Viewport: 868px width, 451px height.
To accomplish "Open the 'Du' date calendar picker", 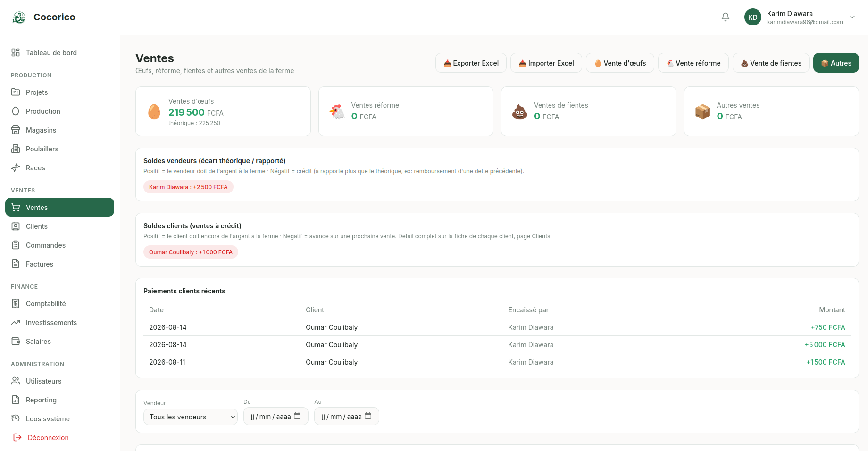I will coord(297,416).
